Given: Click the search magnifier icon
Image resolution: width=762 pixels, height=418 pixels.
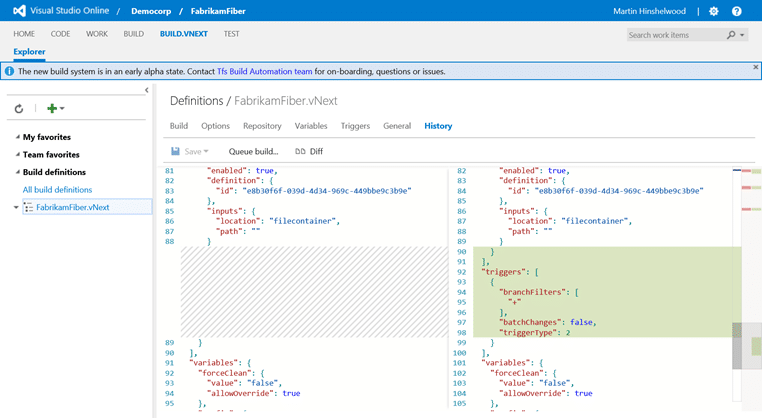Looking at the screenshot, I should click(731, 35).
